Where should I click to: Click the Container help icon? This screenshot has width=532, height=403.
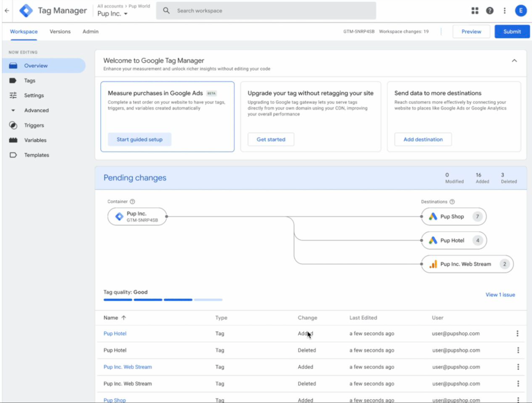coord(132,202)
